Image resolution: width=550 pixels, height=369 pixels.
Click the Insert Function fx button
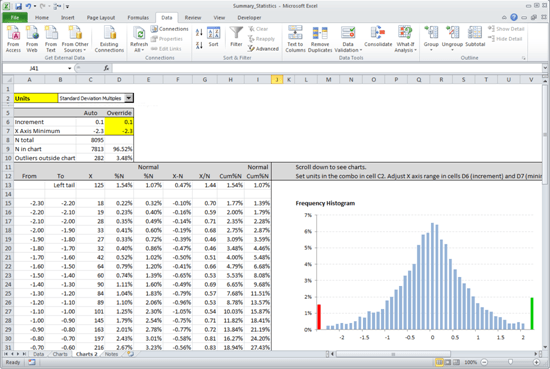[106, 68]
